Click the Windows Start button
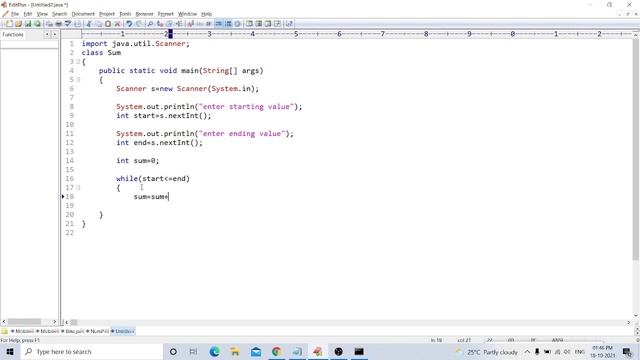The width and height of the screenshot is (640, 360). 10,351
